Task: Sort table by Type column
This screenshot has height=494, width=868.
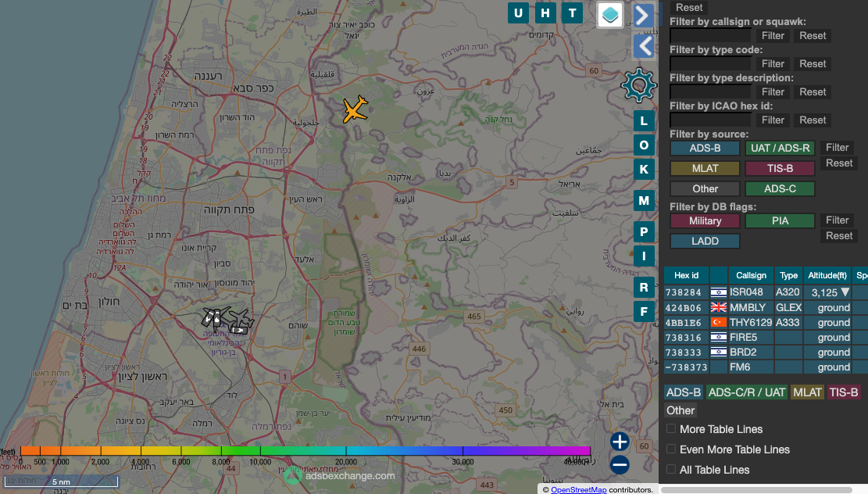Action: pos(789,275)
